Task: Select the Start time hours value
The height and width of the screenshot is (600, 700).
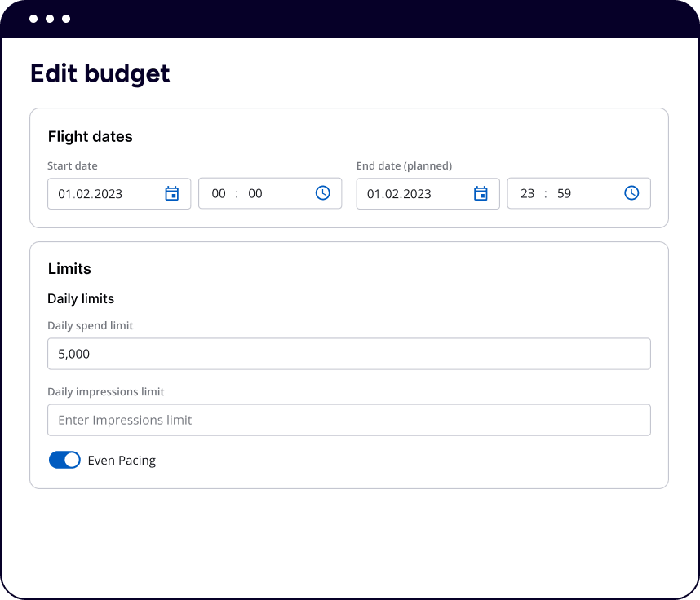Action: (x=219, y=194)
